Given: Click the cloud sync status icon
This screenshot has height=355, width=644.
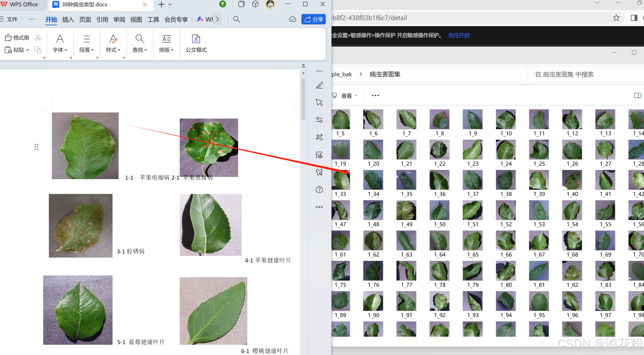Looking at the screenshot, I should click(292, 19).
